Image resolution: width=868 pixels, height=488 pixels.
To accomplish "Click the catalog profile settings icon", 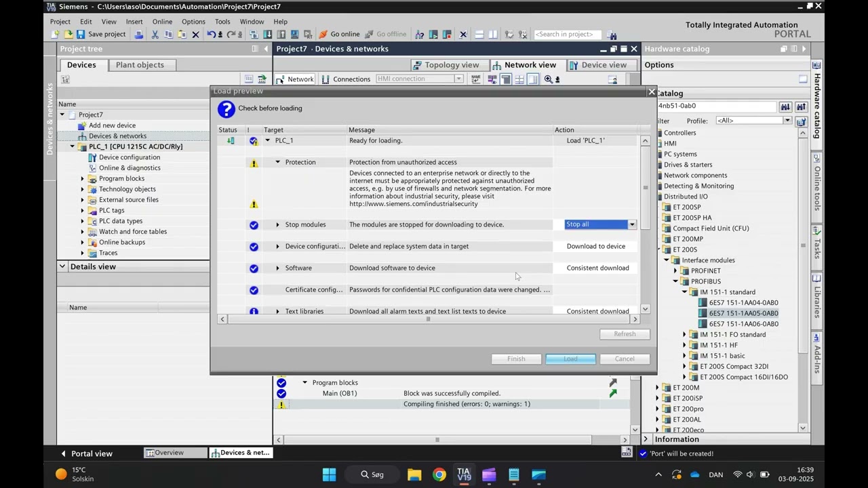I will tap(802, 121).
